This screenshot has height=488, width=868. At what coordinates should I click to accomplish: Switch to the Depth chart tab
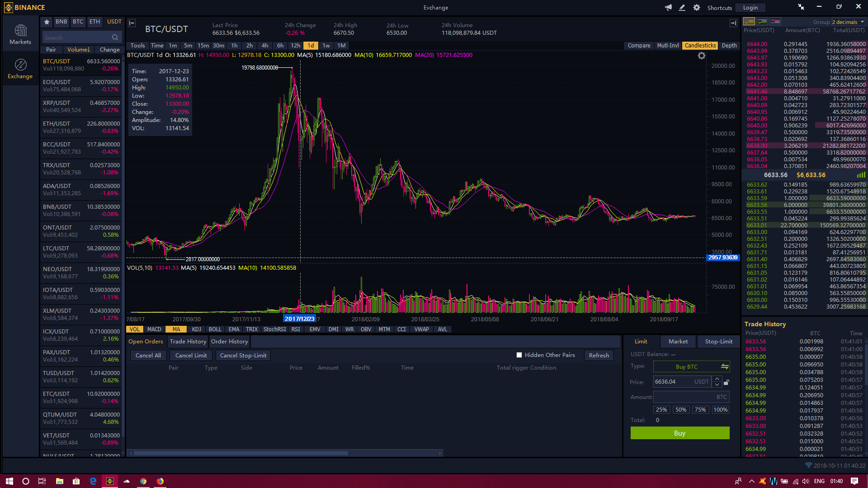click(729, 46)
